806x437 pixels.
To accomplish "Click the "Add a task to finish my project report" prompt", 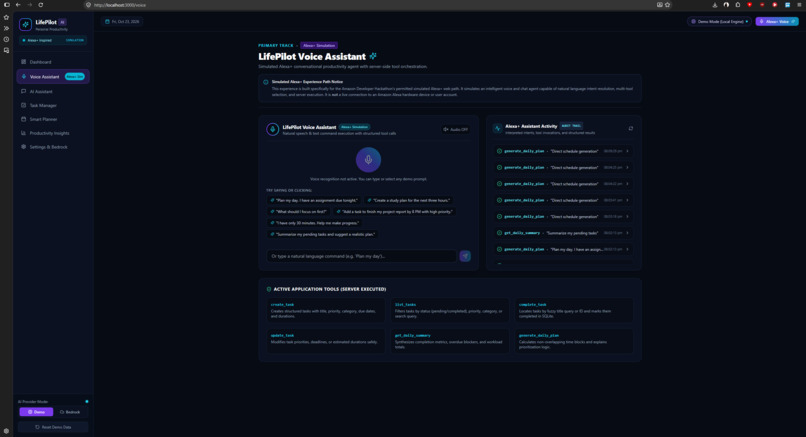I will pos(394,212).
